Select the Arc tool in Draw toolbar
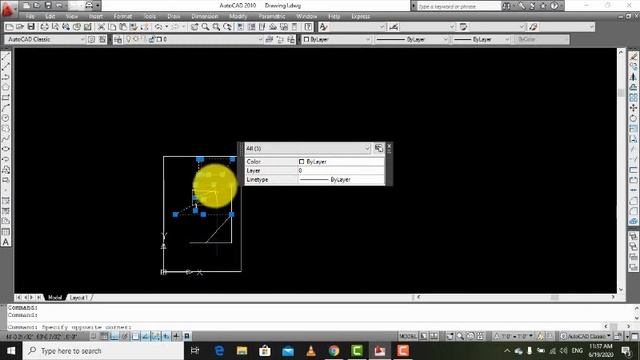The height and width of the screenshot is (360, 640). [x=6, y=108]
